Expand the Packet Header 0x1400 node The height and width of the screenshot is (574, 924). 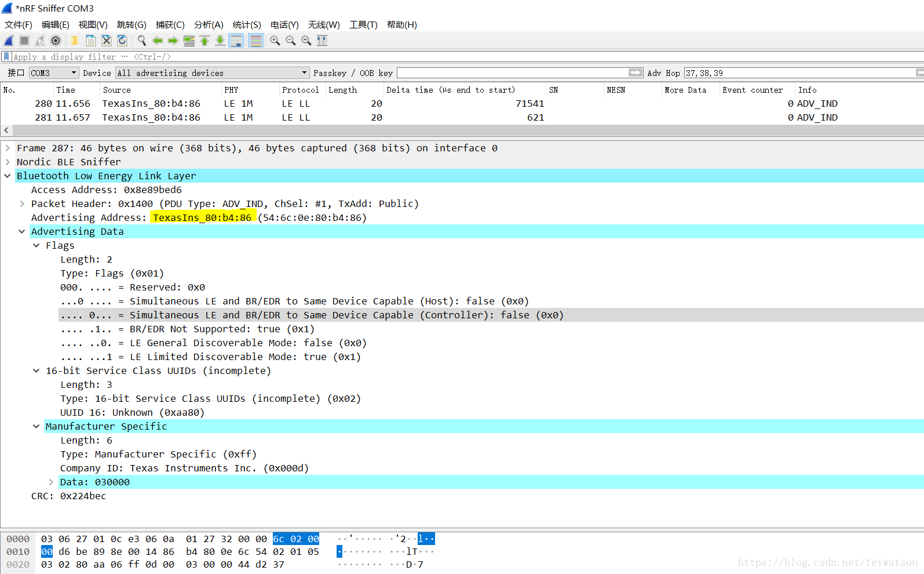22,204
